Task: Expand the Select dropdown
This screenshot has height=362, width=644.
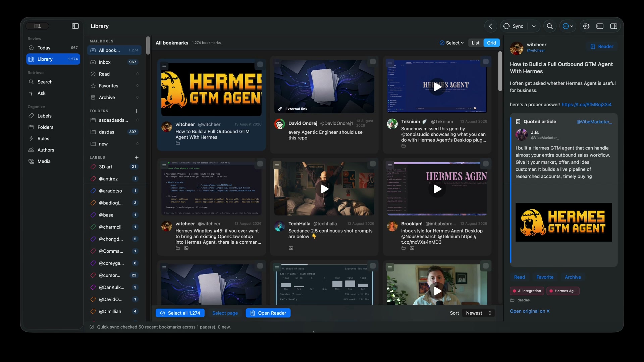Action: 452,43
